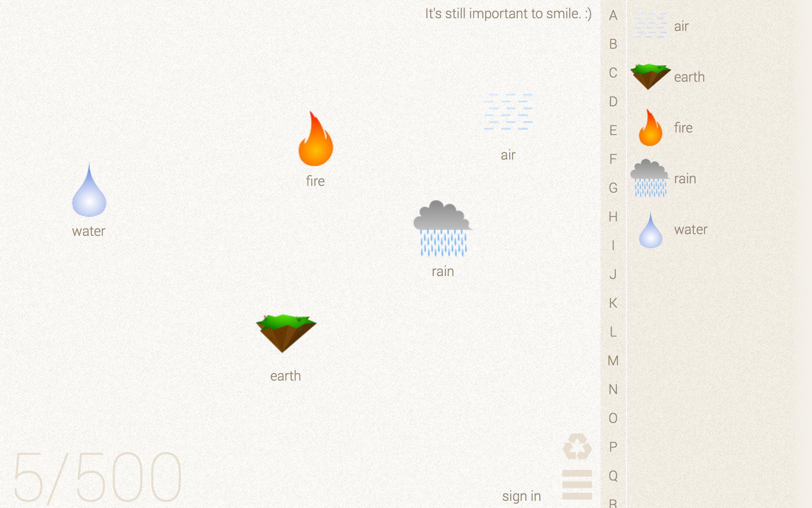
Task: Navigate to sidebar index letter G
Action: pos(613,187)
